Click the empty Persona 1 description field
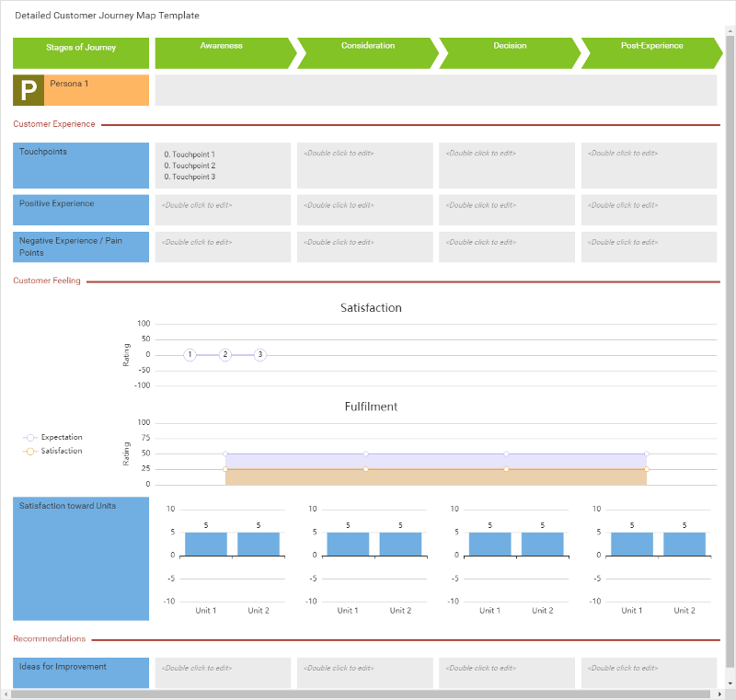The width and height of the screenshot is (736, 700). (x=435, y=90)
